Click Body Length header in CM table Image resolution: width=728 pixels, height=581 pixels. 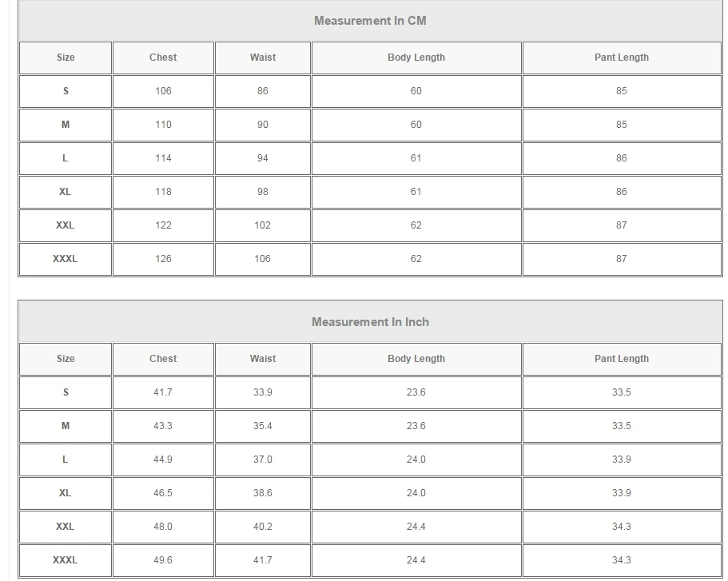(x=416, y=58)
